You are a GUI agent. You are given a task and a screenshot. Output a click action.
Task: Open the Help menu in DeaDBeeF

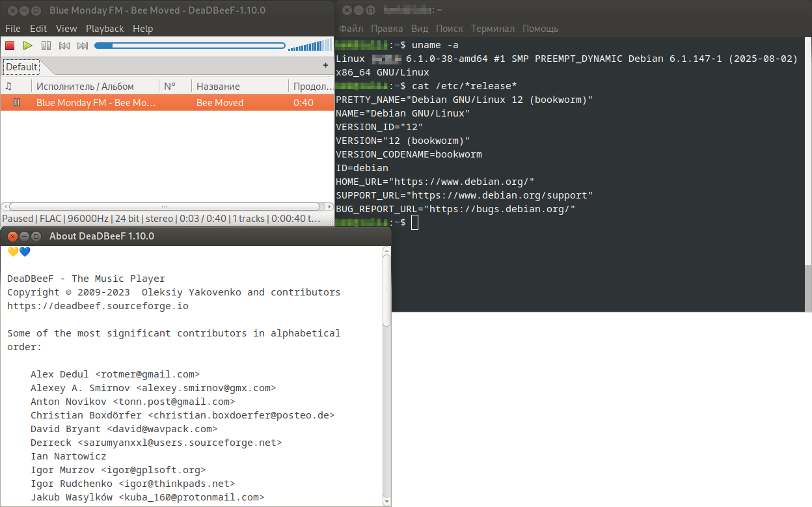[142, 29]
